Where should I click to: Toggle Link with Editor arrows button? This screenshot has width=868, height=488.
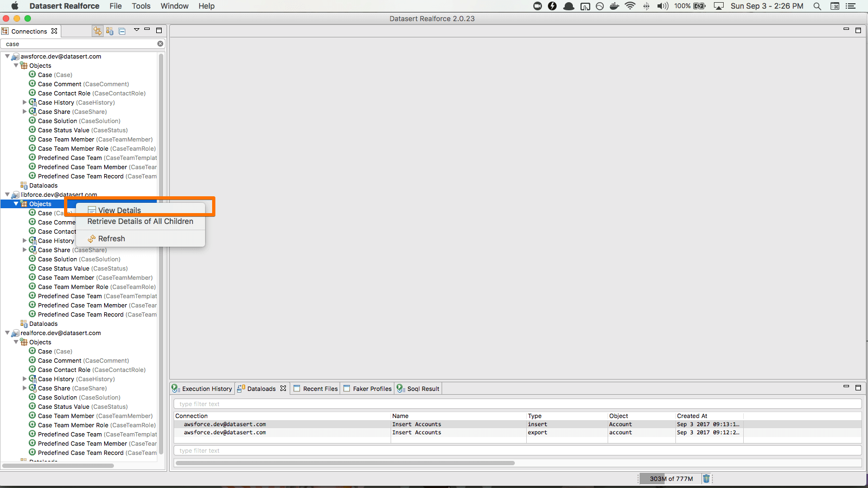pos(98,31)
